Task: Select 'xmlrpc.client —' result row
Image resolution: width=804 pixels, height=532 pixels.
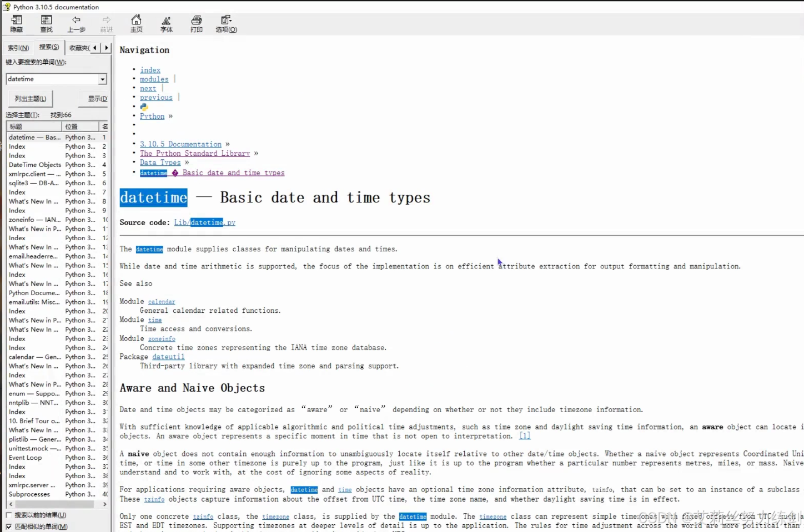Action: (x=57, y=174)
